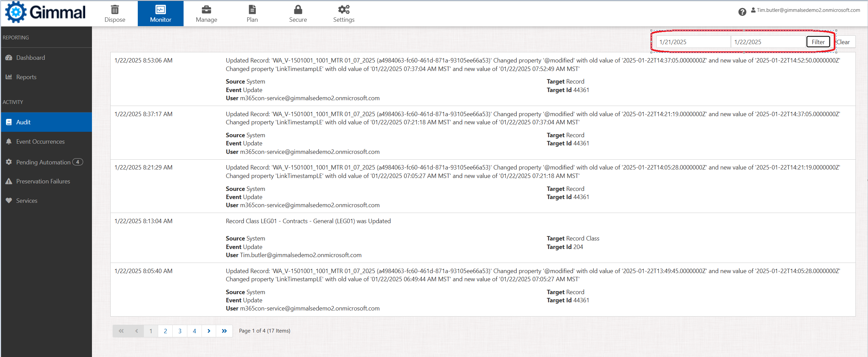This screenshot has height=357, width=868.
Task: Click the Manage briefcase icon
Action: tap(206, 10)
